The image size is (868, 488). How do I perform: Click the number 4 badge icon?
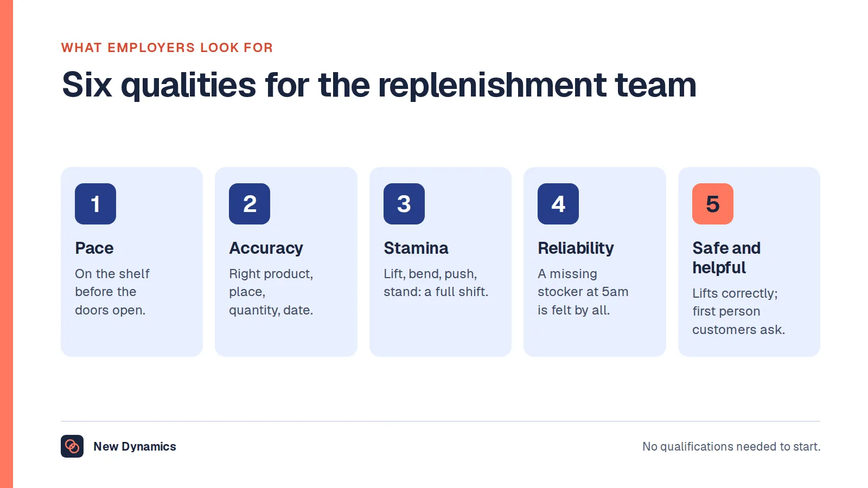point(558,204)
